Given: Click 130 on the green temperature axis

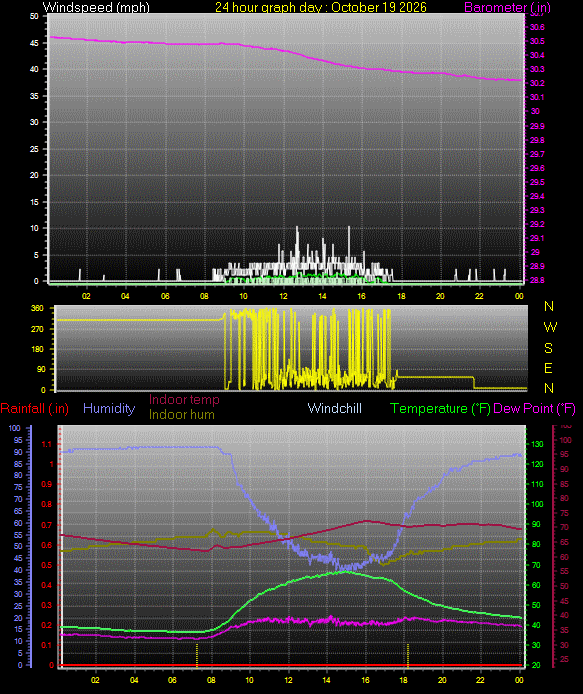Looking at the screenshot, I should 537,444.
